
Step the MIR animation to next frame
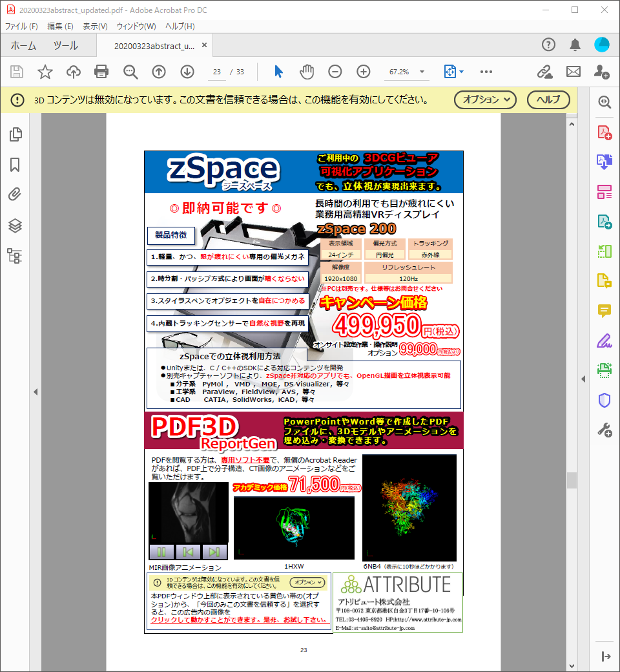(x=214, y=552)
